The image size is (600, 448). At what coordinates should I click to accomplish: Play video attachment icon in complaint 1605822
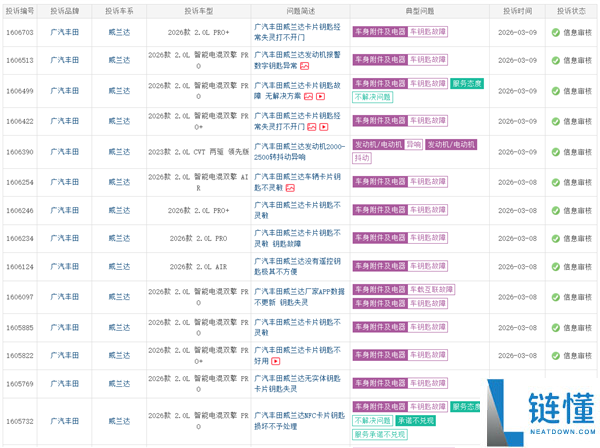[276, 361]
